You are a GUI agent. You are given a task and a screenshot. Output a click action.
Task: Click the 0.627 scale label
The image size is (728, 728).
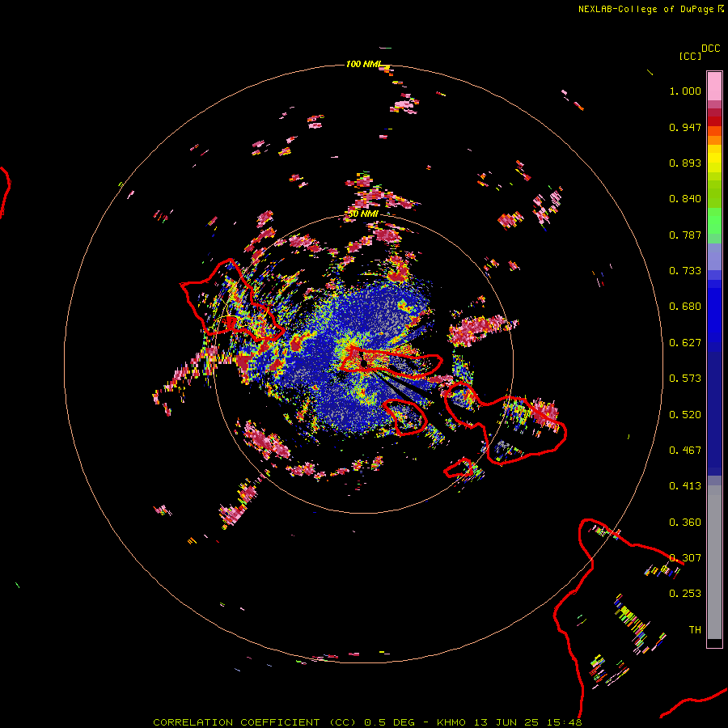coord(685,343)
